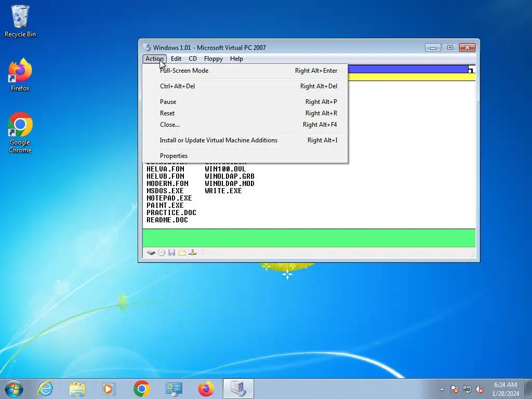Minimize the Virtual PC window
The width and height of the screenshot is (532, 399).
click(433, 47)
